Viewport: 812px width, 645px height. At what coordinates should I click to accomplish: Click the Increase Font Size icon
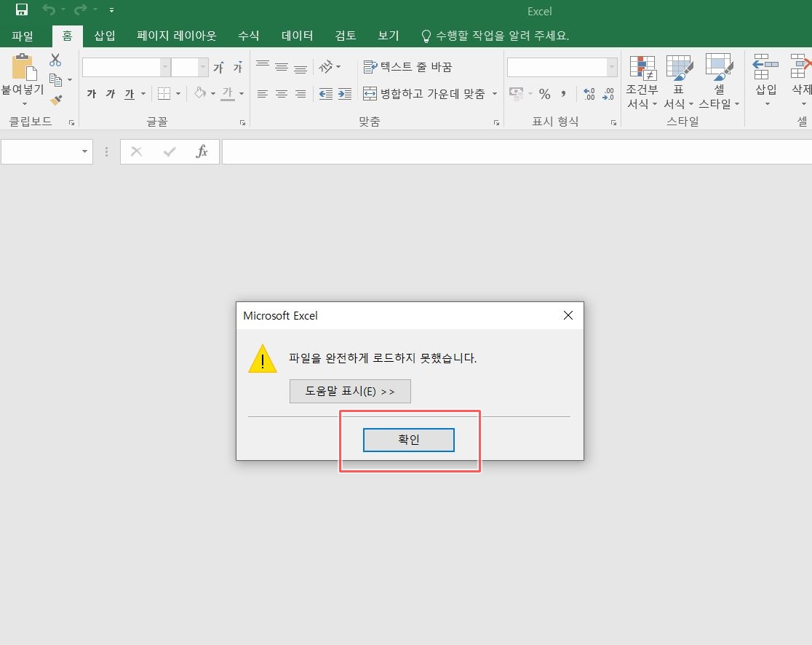click(219, 68)
